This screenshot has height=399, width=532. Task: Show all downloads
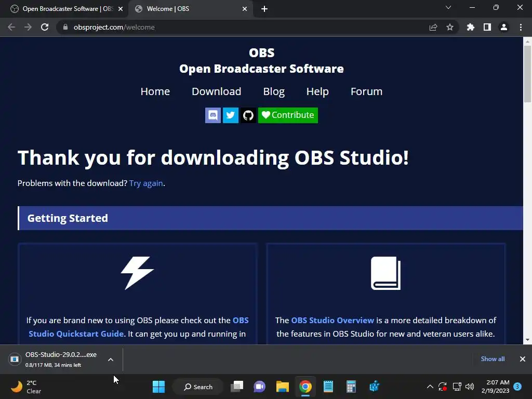tap(493, 359)
